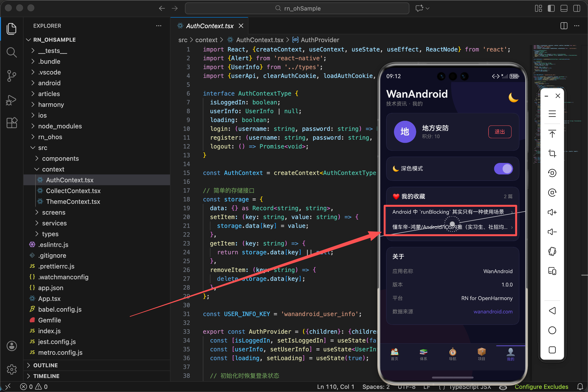588x392 pixels.
Task: Lower emulator volume with speaker minus icon
Action: point(552,232)
